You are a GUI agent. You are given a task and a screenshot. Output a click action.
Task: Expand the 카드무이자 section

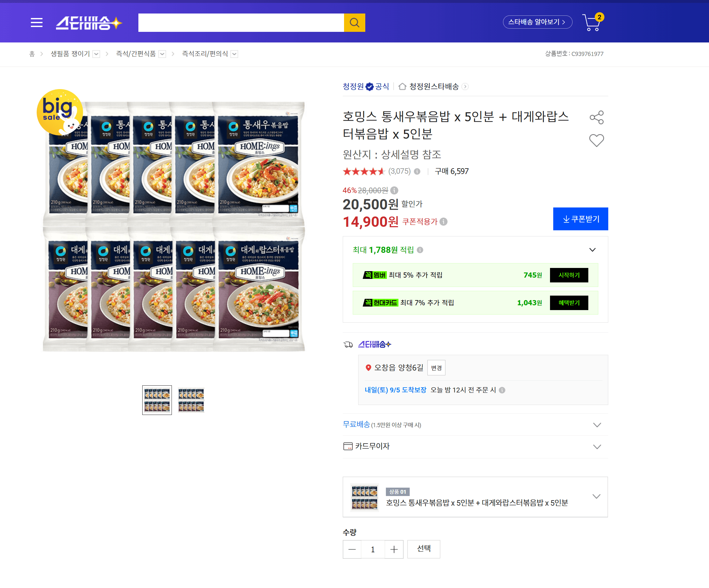[597, 447]
